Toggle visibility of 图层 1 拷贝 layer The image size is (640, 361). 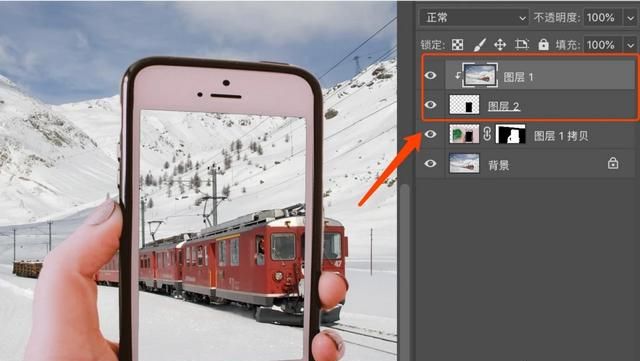[431, 134]
